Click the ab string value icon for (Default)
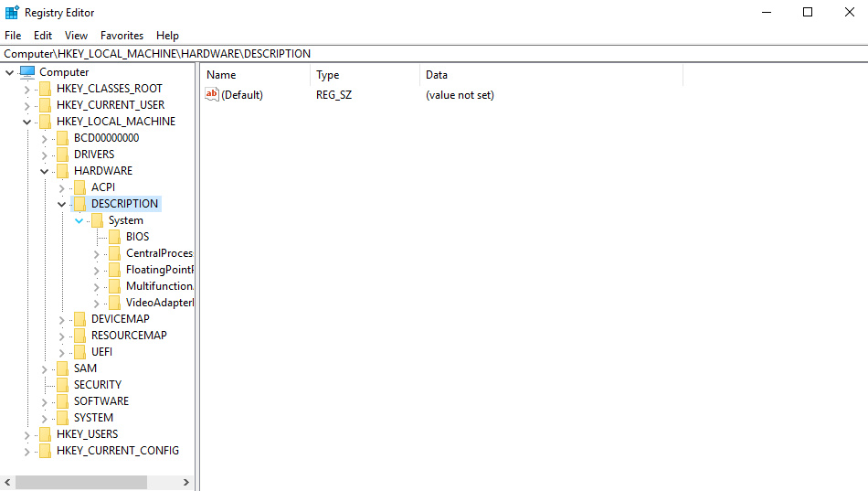The height and width of the screenshot is (491, 868). coord(212,94)
